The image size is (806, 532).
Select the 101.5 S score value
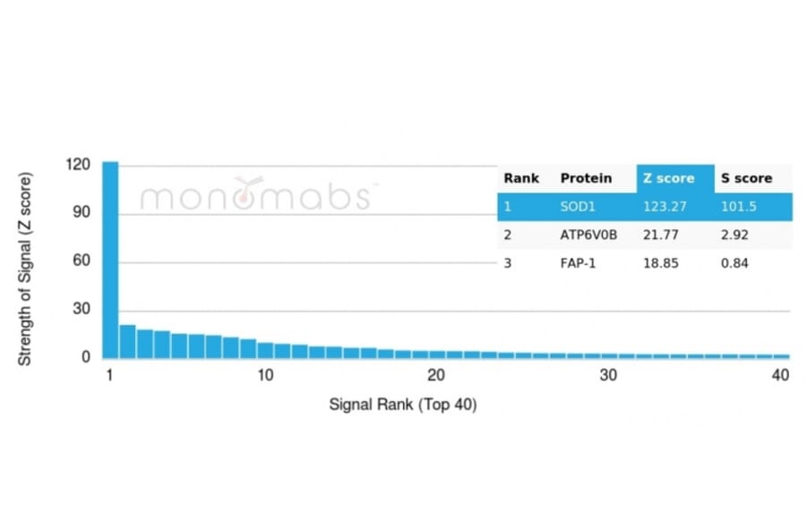(739, 206)
